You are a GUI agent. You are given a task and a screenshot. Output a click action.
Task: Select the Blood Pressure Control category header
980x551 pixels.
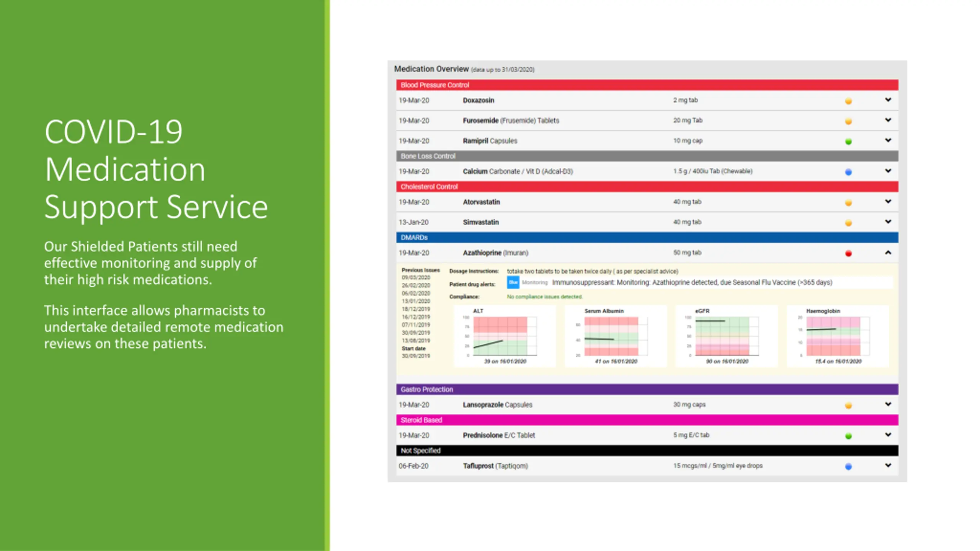coord(647,85)
